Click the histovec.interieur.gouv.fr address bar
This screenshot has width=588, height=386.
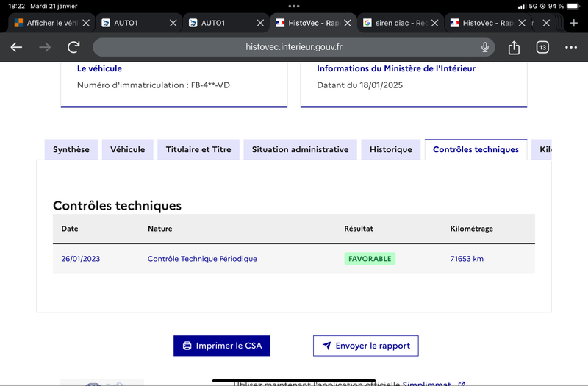293,47
